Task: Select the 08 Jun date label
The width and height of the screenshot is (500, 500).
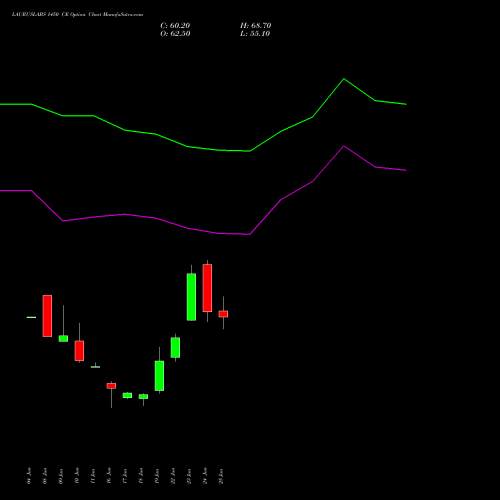Action: (45, 476)
